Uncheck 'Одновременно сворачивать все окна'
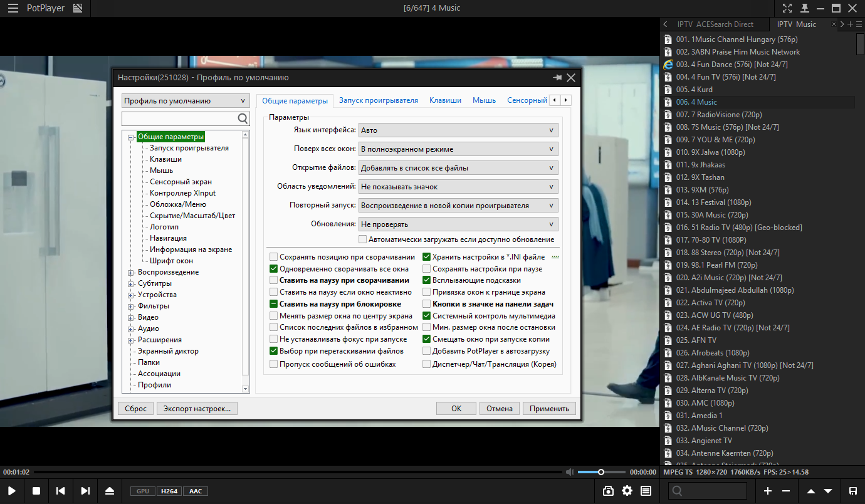The height and width of the screenshot is (504, 865). pos(274,269)
